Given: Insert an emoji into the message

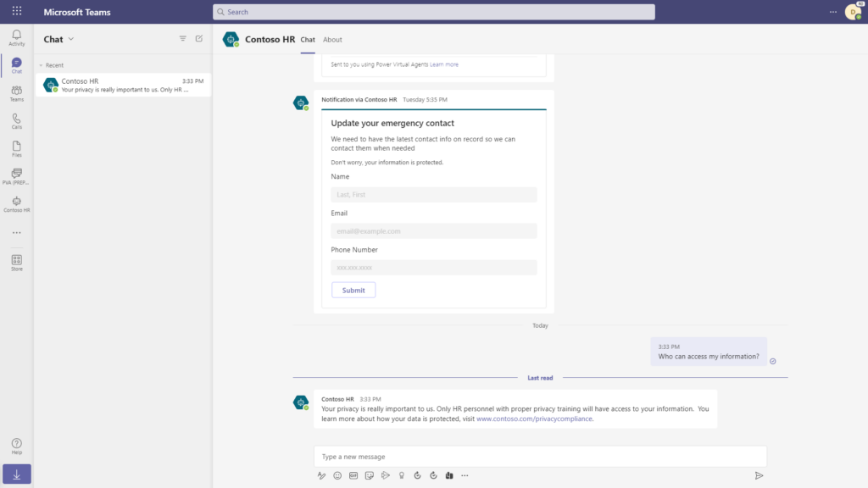Looking at the screenshot, I should pyautogui.click(x=337, y=475).
